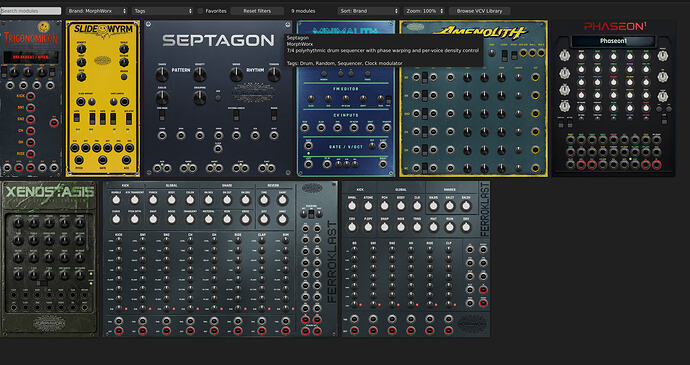The height and width of the screenshot is (365, 690).
Task: Toggle the wide Ferroklast three-position switch
Action: (x=311, y=214)
